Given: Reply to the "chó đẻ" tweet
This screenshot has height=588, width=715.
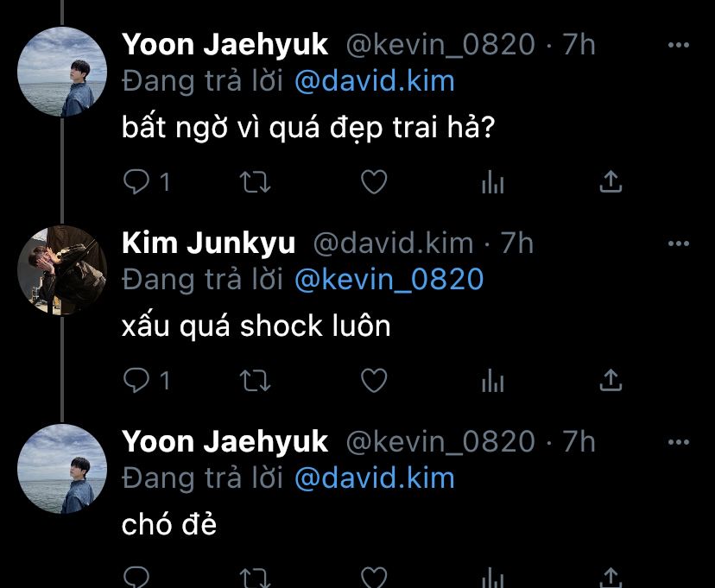Looking at the screenshot, I should (136, 577).
